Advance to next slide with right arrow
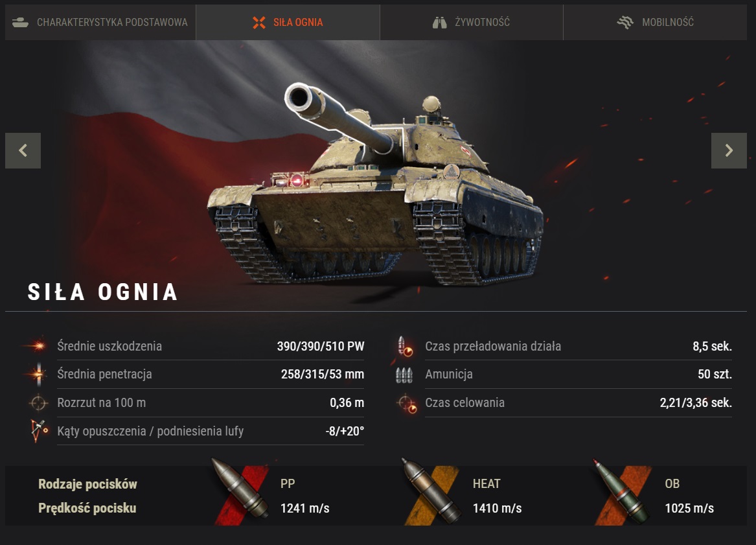Screen dimensions: 756x545 729,150
